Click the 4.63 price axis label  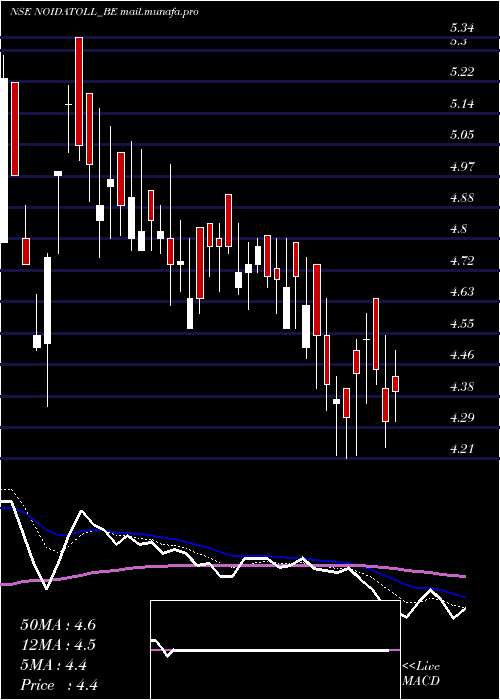[462, 292]
